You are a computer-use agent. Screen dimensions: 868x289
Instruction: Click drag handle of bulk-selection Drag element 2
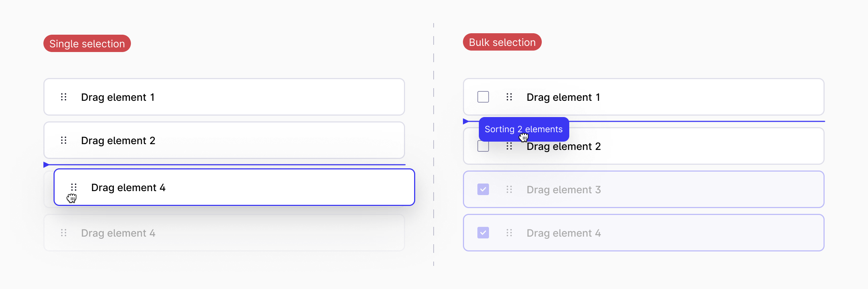(509, 146)
